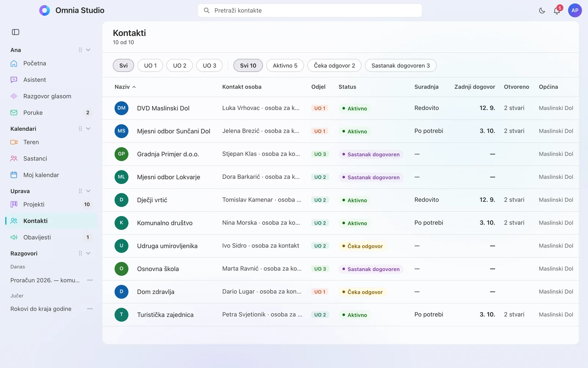Click Omnia Studio logo icon
The image size is (588, 368).
(44, 10)
